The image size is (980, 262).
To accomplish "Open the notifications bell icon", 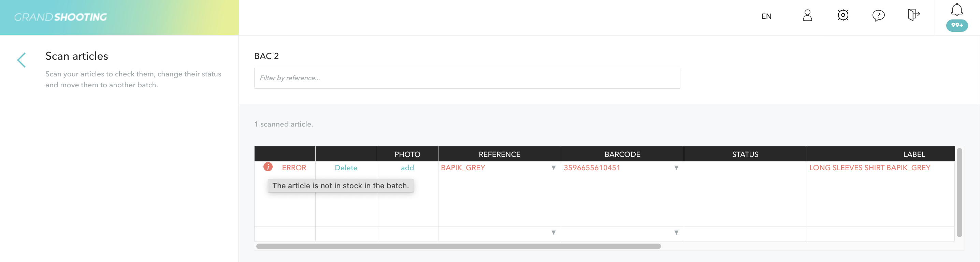I will pyautogui.click(x=957, y=10).
